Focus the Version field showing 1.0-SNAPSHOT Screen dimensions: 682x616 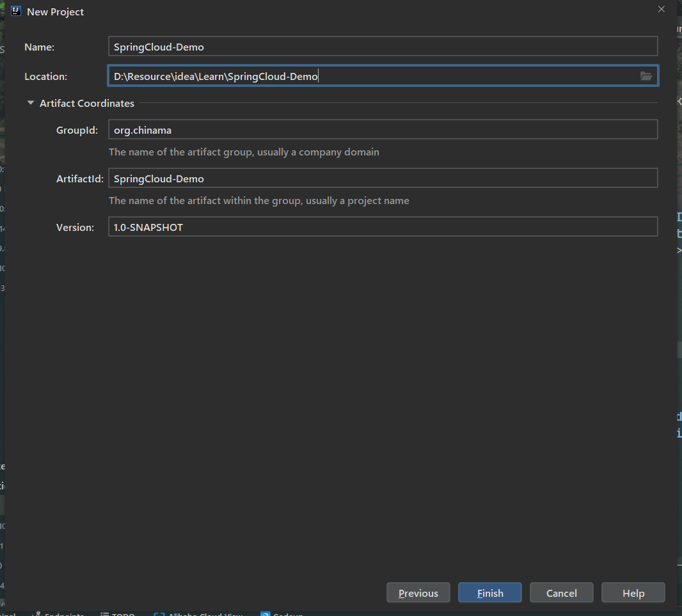(x=383, y=227)
